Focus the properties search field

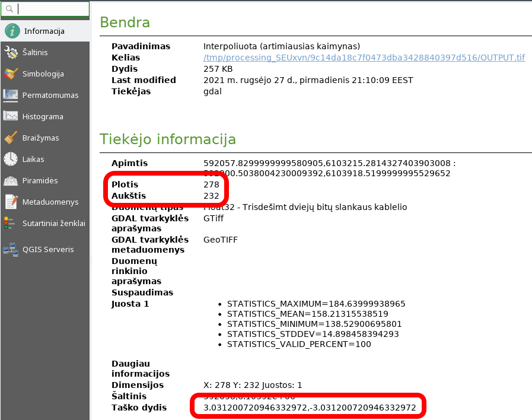tap(45, 9)
